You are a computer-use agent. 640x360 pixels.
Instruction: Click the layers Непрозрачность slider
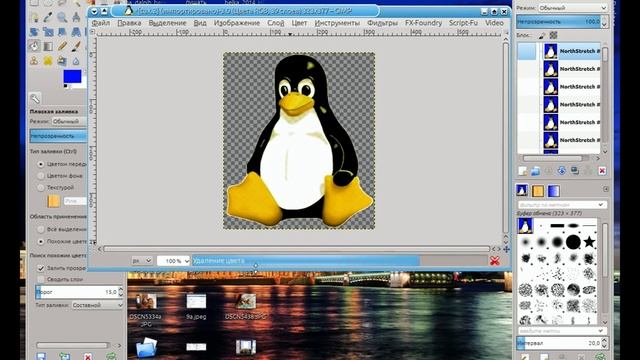point(559,22)
